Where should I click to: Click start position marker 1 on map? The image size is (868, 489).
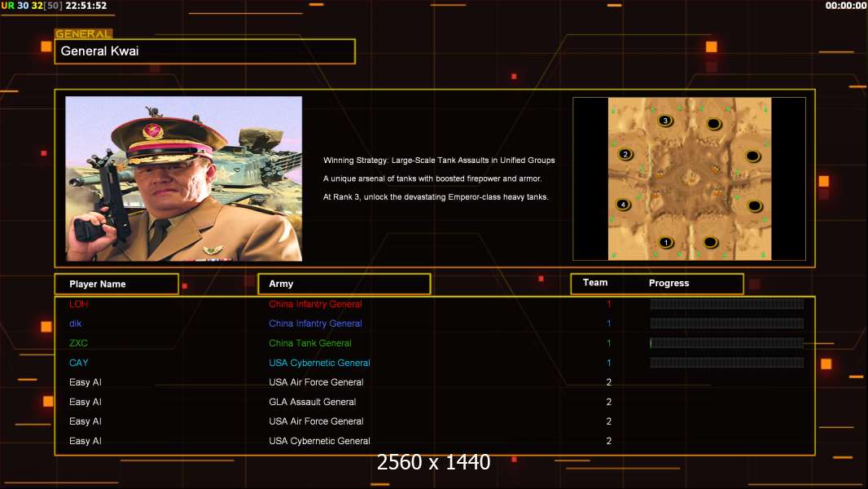(x=665, y=242)
